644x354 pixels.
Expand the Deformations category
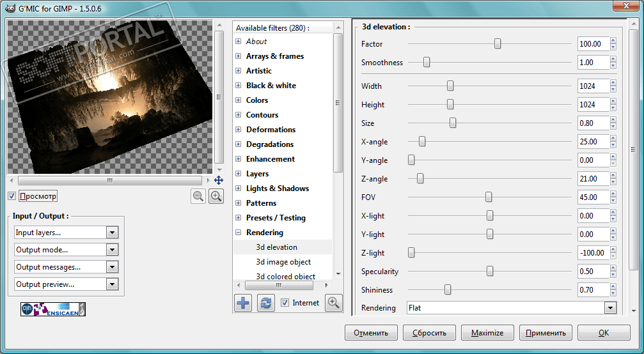pyautogui.click(x=238, y=130)
